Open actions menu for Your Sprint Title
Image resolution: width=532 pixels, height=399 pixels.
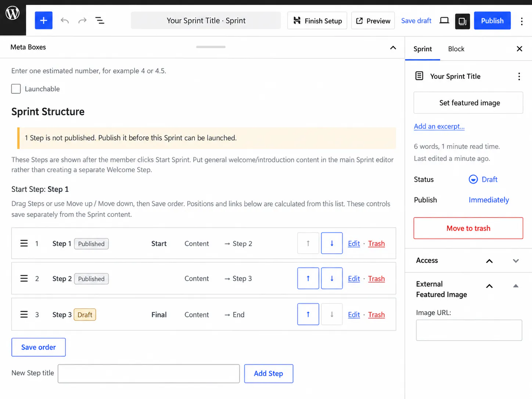coord(519,76)
